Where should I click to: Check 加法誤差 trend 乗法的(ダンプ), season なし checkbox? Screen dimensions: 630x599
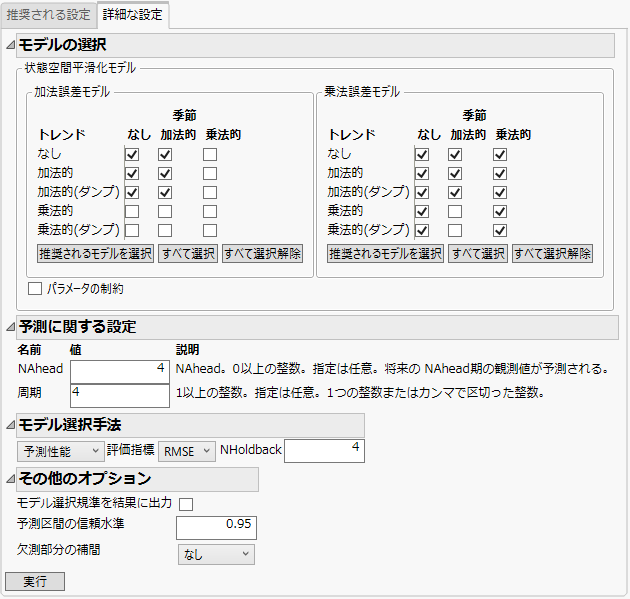pyautogui.click(x=132, y=231)
